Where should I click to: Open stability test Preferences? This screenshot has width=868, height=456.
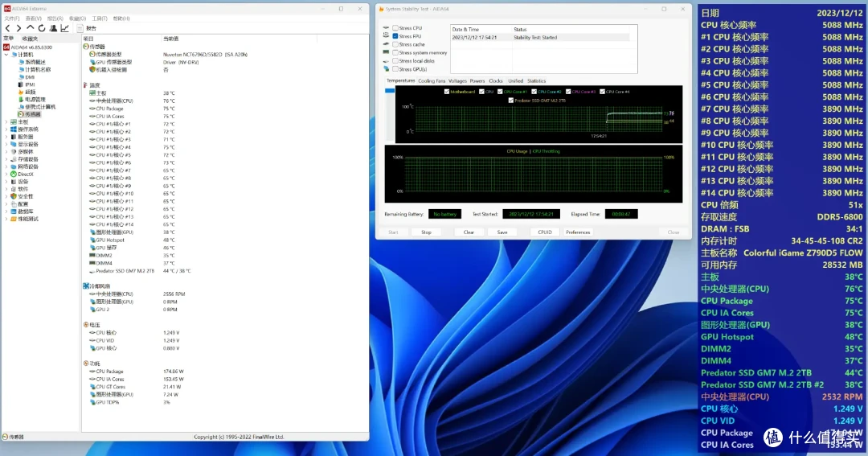(578, 232)
